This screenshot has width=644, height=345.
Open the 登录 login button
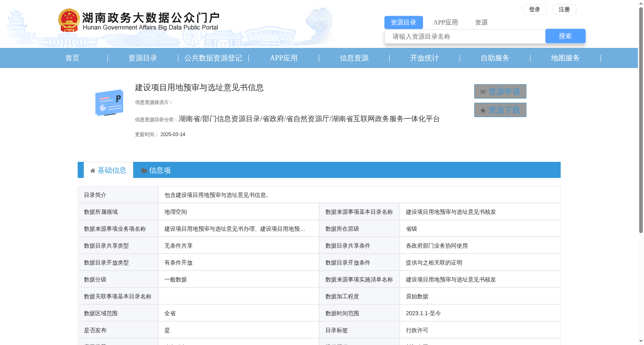(535, 9)
